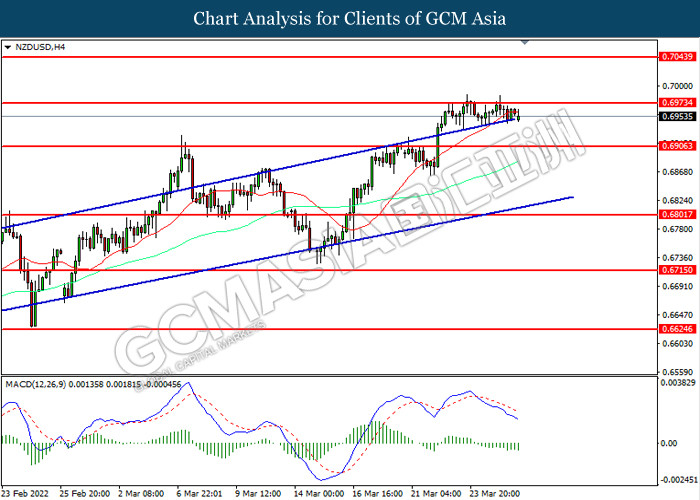700x500 pixels.
Task: Click the 0.68680 price axis value
Action: pyautogui.click(x=678, y=172)
